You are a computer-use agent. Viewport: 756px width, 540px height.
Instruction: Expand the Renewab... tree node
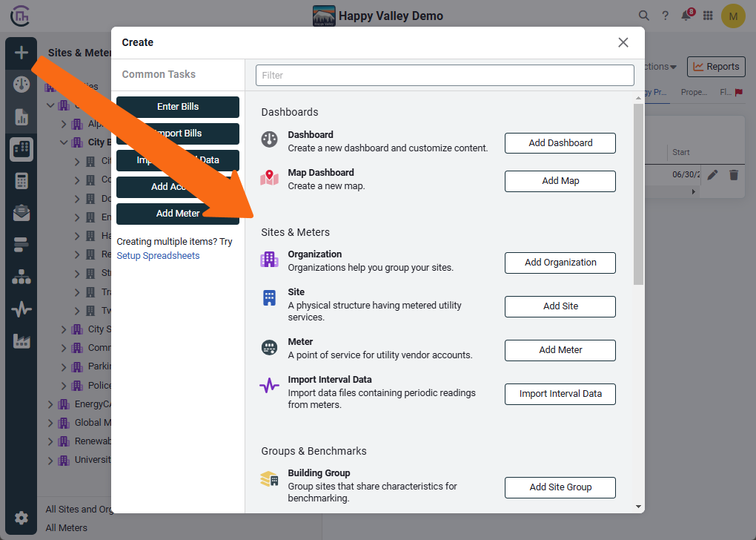tap(50, 441)
